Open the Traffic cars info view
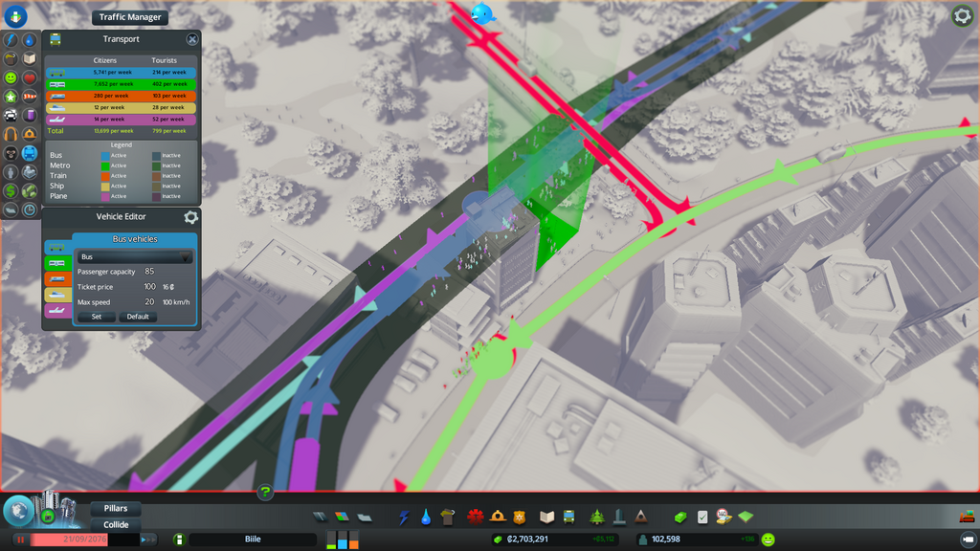 pyautogui.click(x=11, y=115)
